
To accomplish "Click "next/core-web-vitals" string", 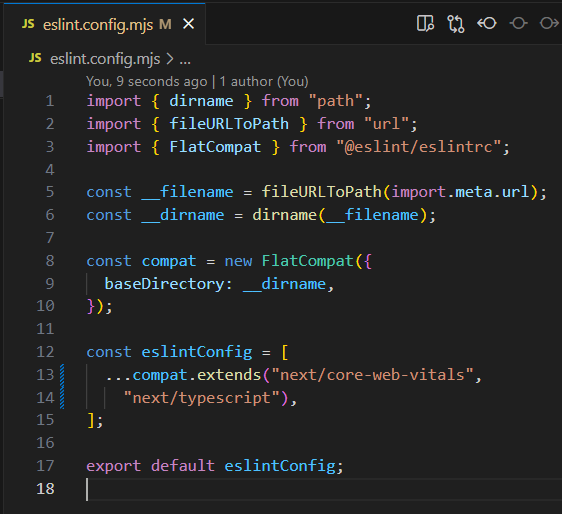I will pos(372,375).
